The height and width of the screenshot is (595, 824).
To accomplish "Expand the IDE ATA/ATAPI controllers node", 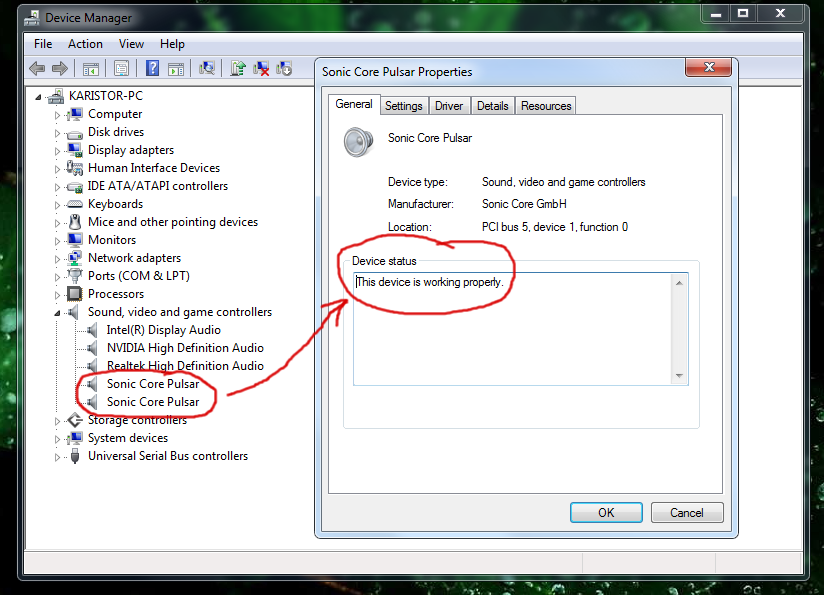I will [57, 187].
